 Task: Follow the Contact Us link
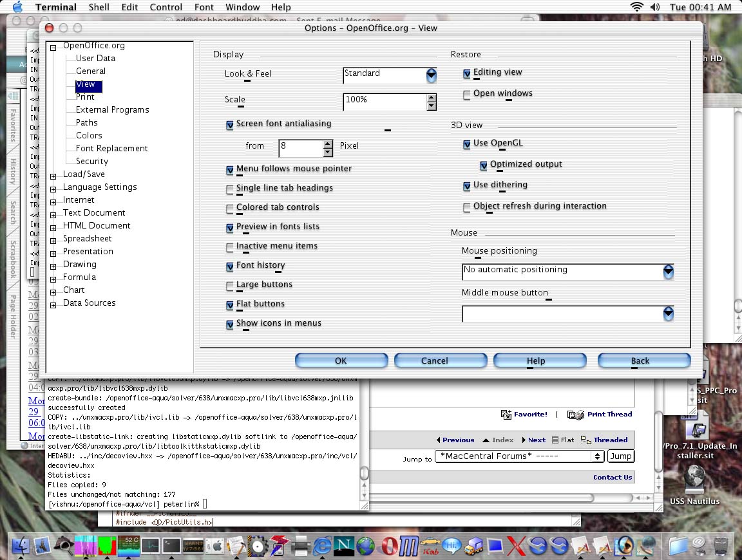pyautogui.click(x=613, y=477)
